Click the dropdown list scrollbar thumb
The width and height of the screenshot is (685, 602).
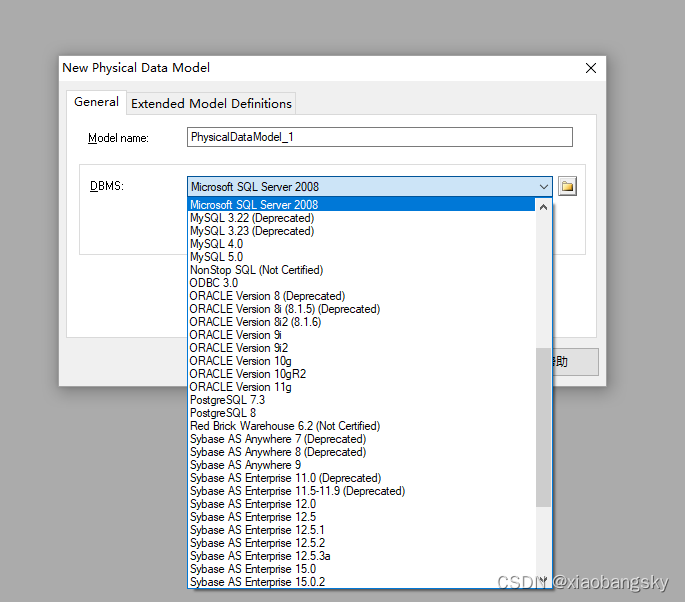(x=543, y=427)
